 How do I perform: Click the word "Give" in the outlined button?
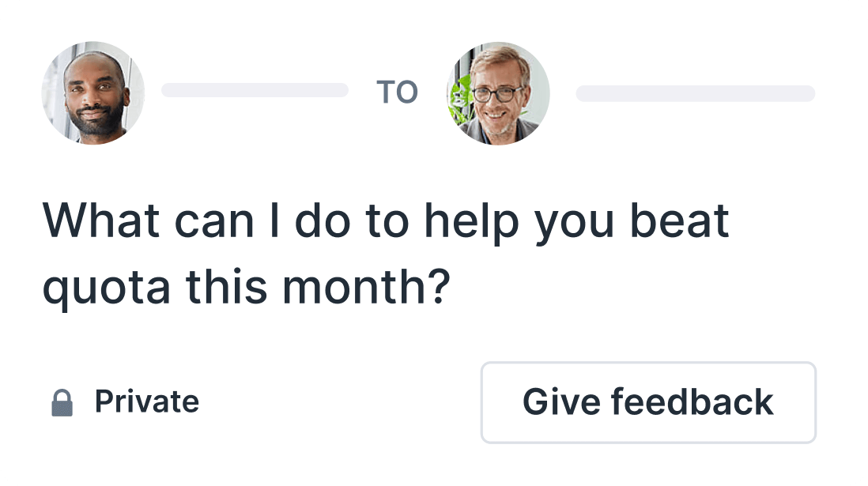coord(561,402)
